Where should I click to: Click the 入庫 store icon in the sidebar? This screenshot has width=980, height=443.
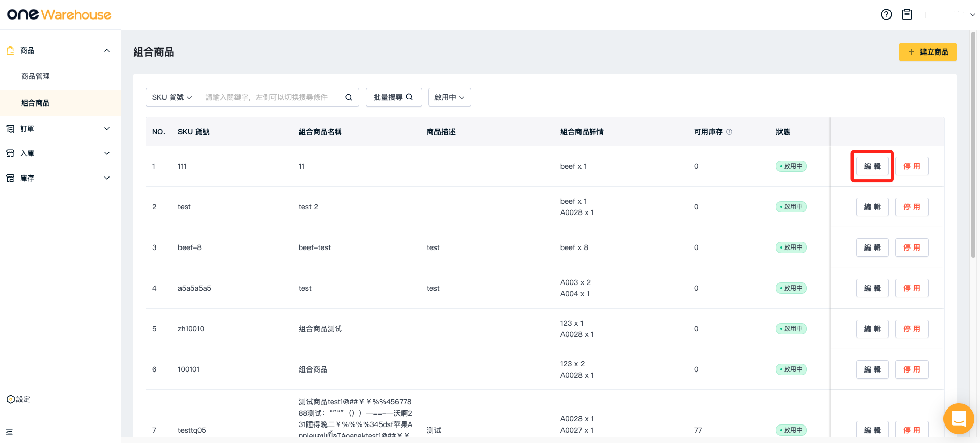(x=10, y=153)
